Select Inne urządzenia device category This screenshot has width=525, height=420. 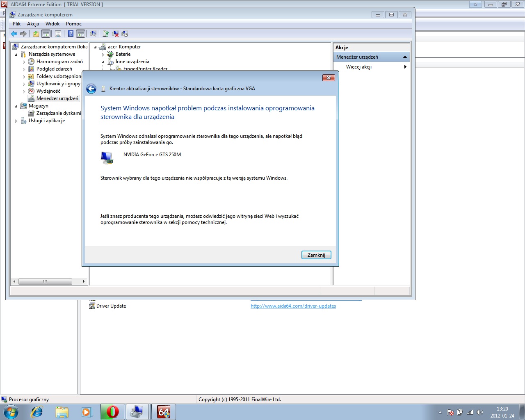coord(132,62)
